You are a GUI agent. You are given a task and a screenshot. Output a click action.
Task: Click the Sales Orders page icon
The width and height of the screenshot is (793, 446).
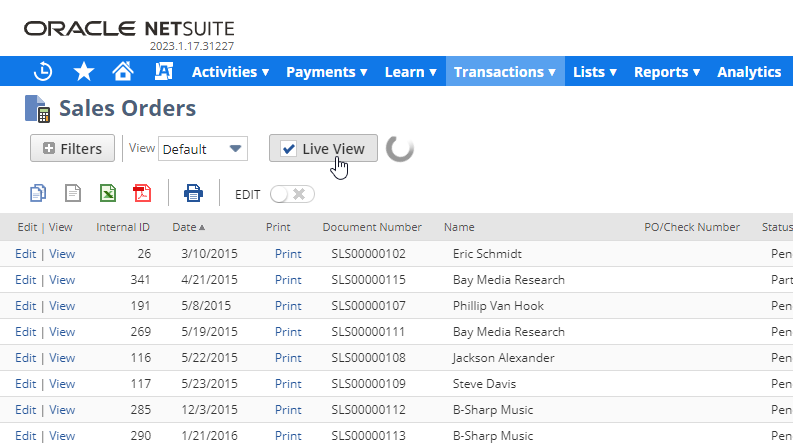pyautogui.click(x=37, y=108)
